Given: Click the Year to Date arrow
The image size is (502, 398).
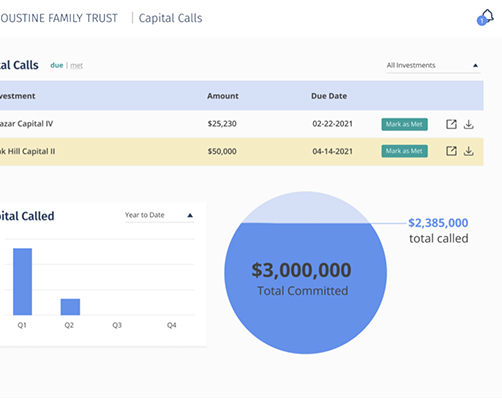Looking at the screenshot, I should click(x=190, y=215).
